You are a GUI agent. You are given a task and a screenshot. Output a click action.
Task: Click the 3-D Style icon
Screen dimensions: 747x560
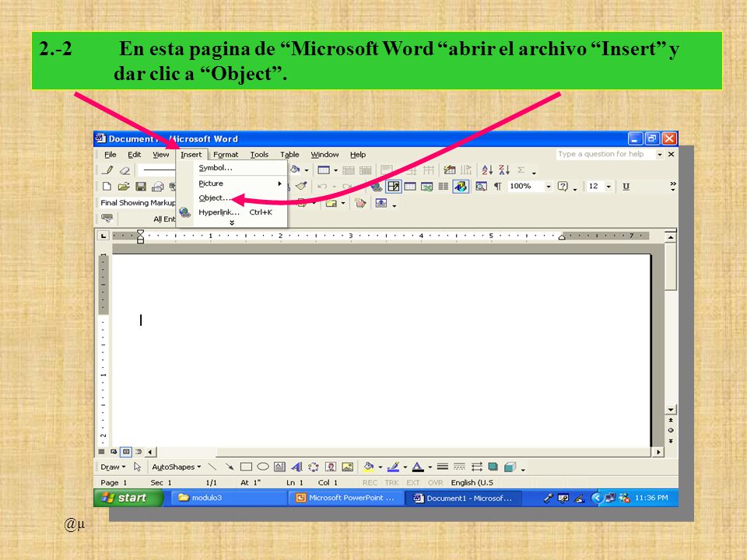point(510,467)
